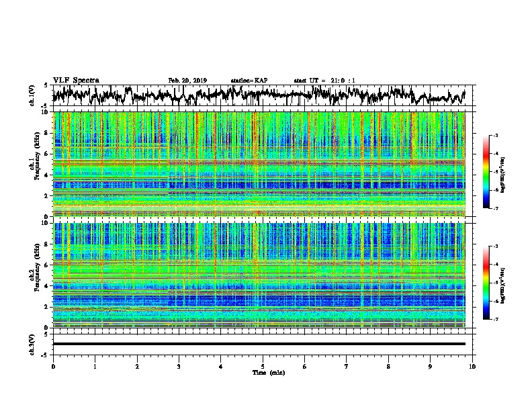Click the "-3" label on ch.1 colorbar

pos(495,136)
